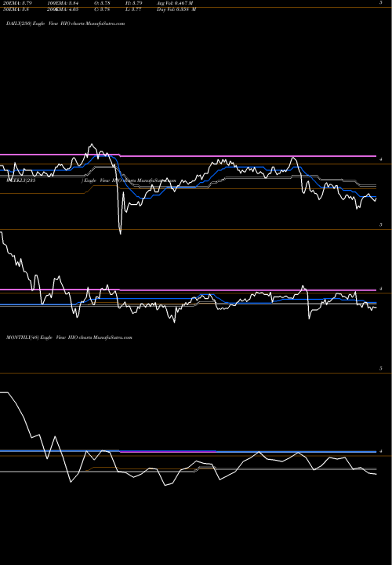The image size is (392, 565).
Task: Click axis label 5 of monthly chart
Action: click(x=381, y=369)
